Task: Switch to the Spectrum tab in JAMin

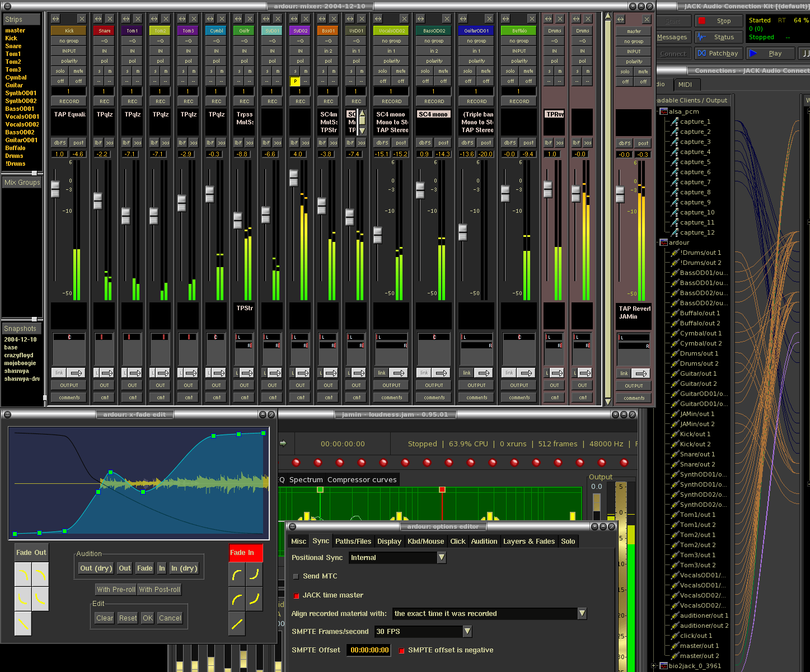Action: [x=306, y=479]
